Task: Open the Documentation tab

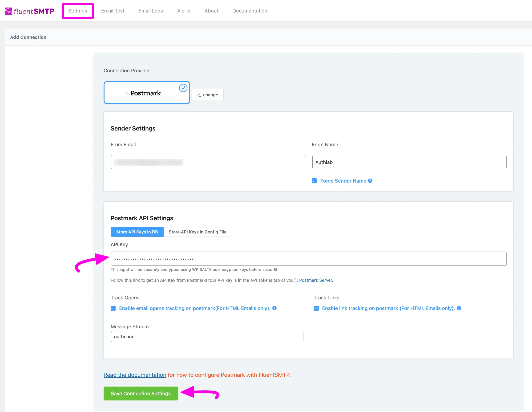Action: click(x=250, y=11)
